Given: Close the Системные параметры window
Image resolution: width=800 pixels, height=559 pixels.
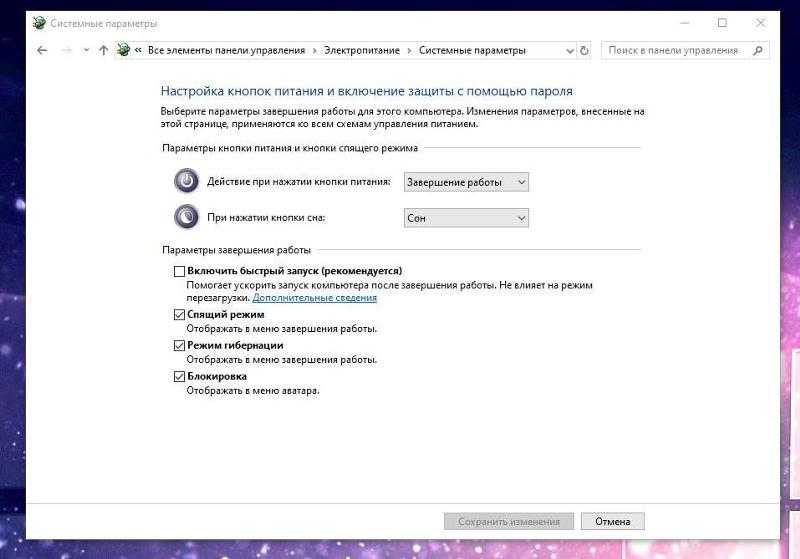Looking at the screenshot, I should click(760, 23).
